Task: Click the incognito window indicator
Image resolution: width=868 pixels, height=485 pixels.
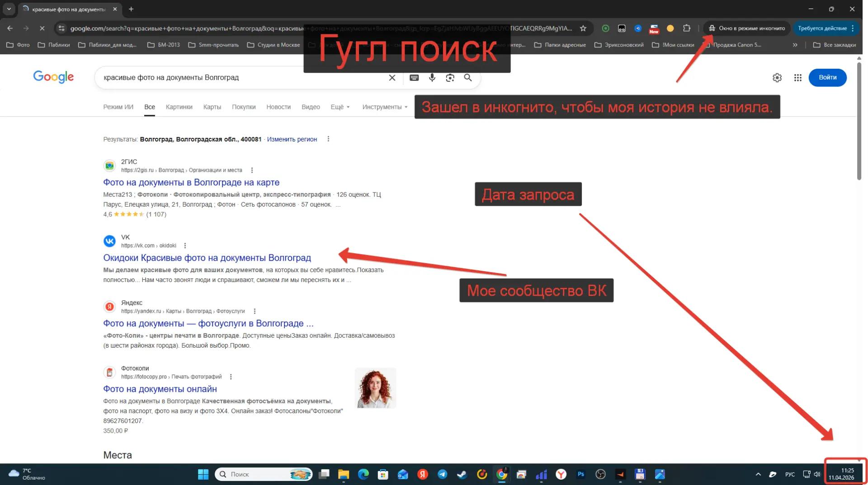Action: (x=746, y=28)
